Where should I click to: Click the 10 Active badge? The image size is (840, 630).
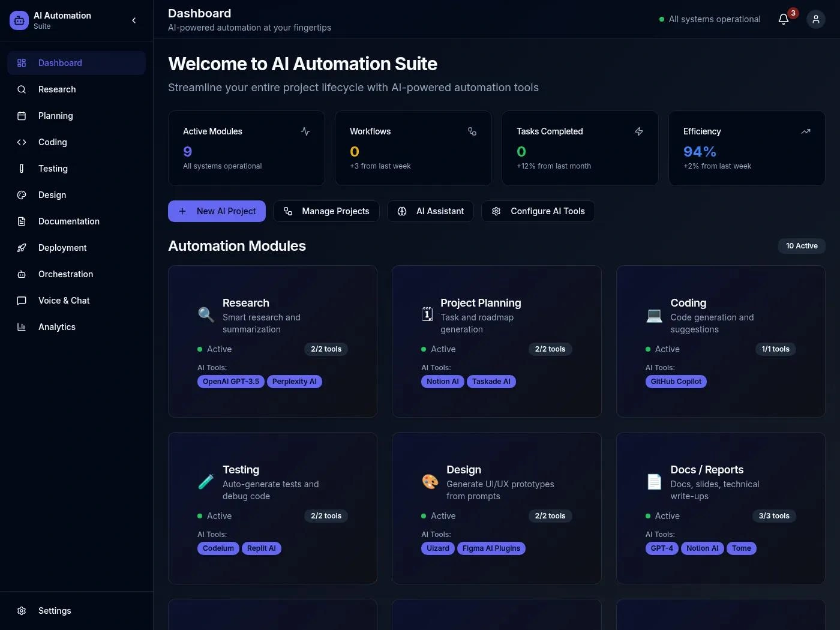(x=802, y=246)
